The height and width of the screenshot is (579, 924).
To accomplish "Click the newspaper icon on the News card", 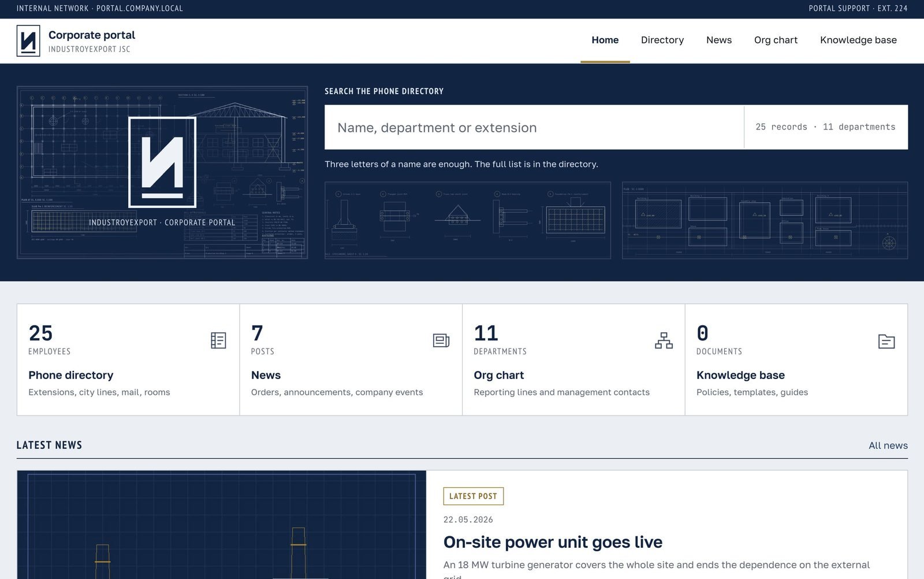I will (x=441, y=340).
